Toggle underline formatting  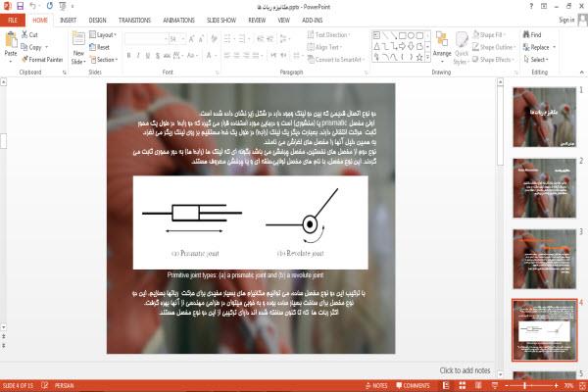point(148,56)
